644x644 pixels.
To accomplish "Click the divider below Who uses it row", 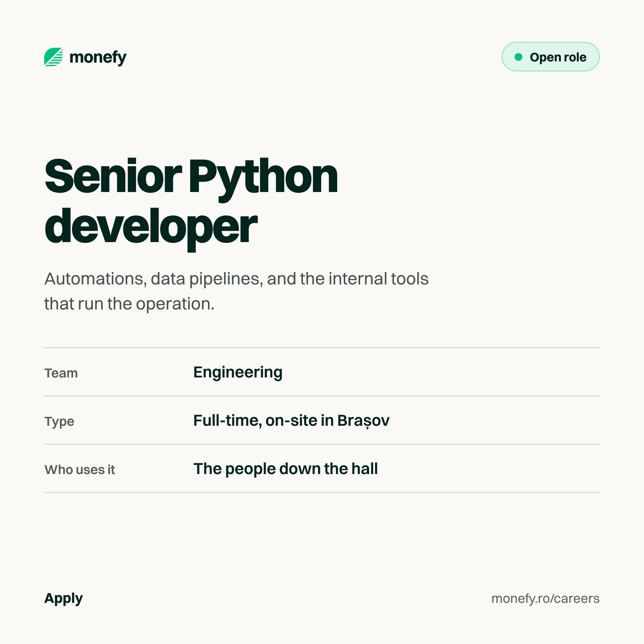I will [x=322, y=492].
